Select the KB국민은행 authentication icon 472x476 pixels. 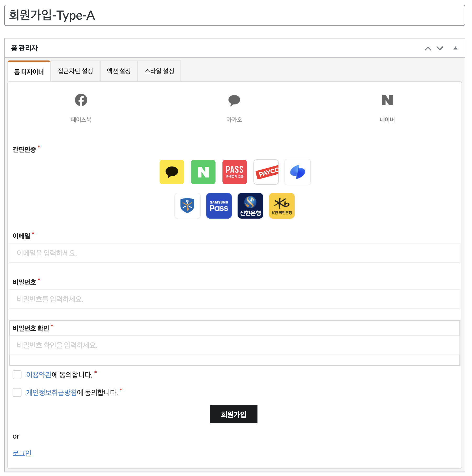(x=282, y=206)
